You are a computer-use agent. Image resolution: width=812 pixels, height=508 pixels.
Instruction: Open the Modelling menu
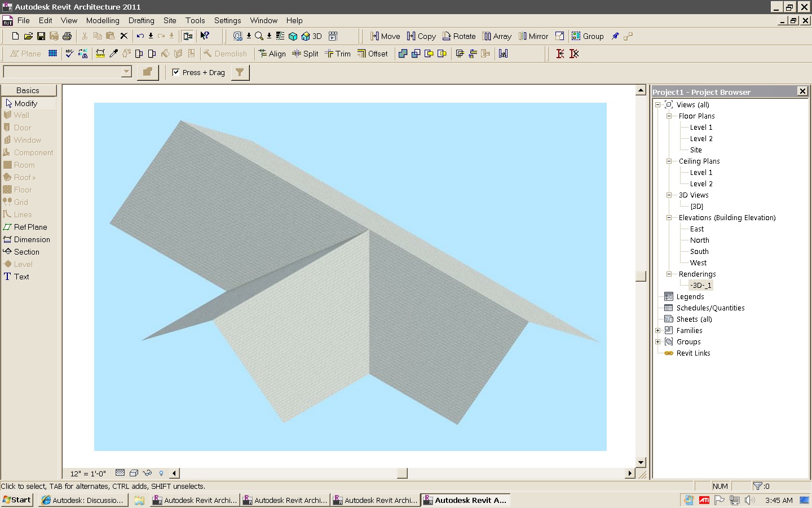coord(103,20)
